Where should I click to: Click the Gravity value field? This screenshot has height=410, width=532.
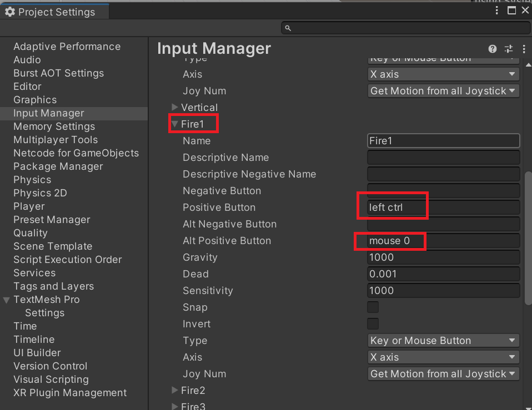(443, 257)
